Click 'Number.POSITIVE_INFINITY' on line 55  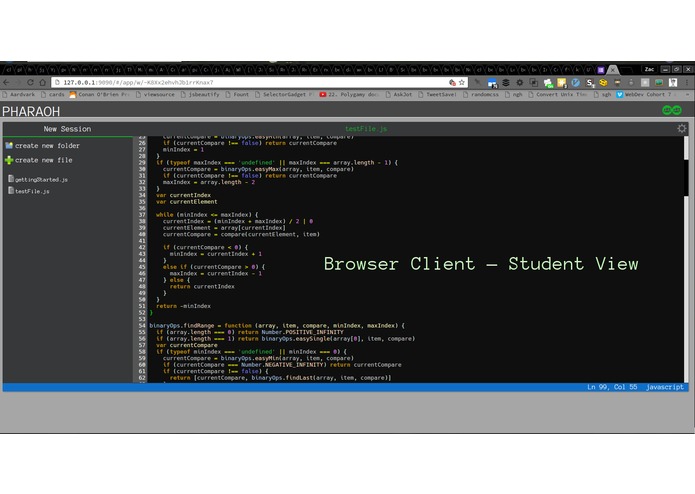[302, 332]
